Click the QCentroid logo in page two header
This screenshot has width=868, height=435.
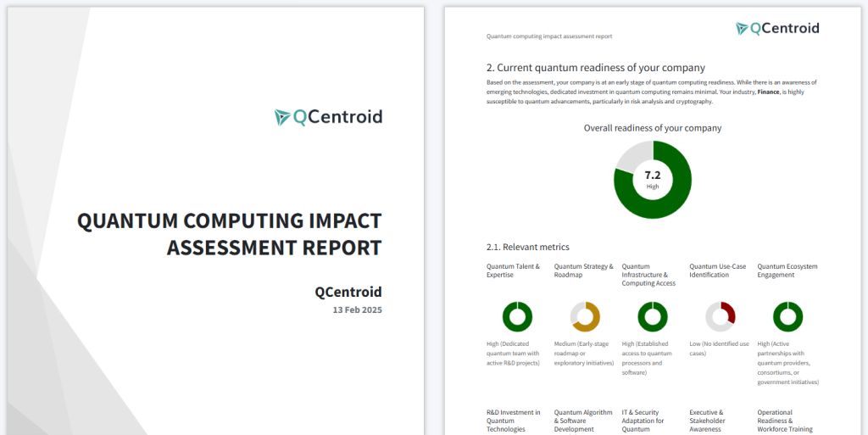pos(777,28)
